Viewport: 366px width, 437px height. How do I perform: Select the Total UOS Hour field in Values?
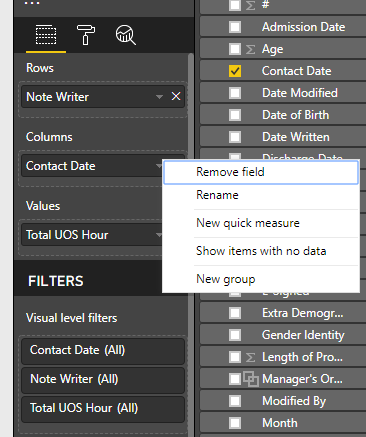(x=92, y=235)
